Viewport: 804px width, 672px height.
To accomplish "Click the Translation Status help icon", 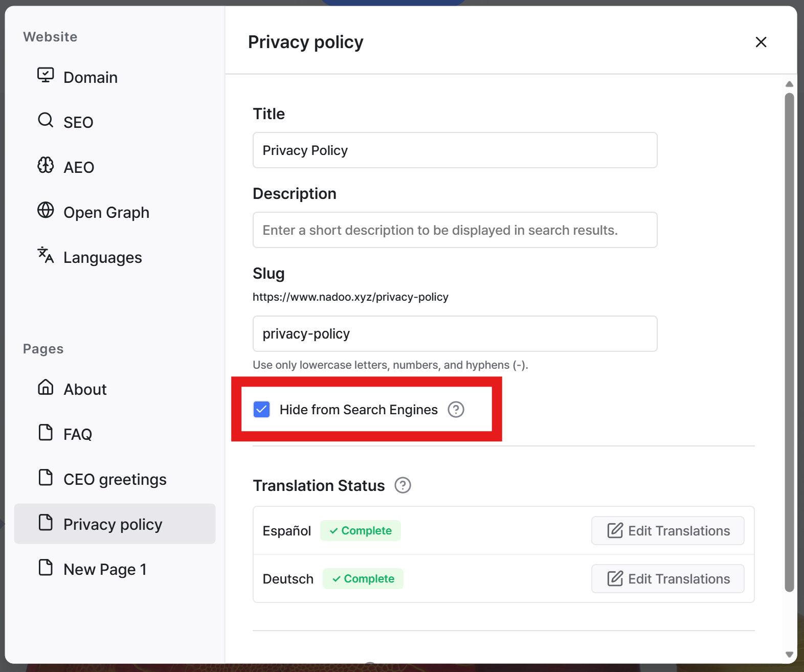I will point(403,485).
